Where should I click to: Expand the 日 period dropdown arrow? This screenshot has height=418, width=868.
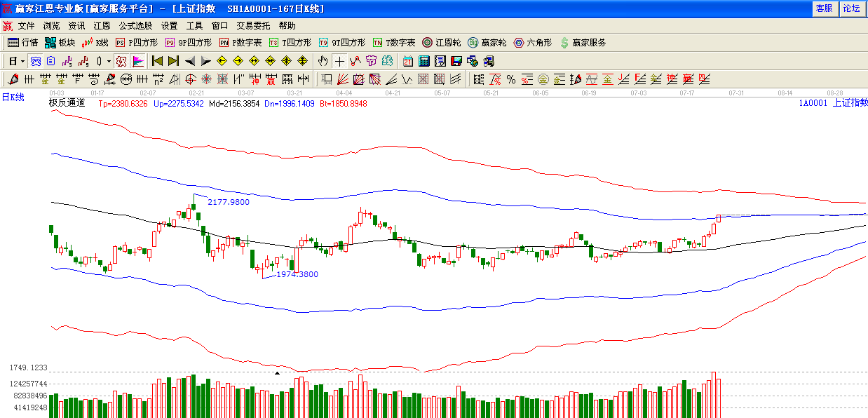click(22, 61)
